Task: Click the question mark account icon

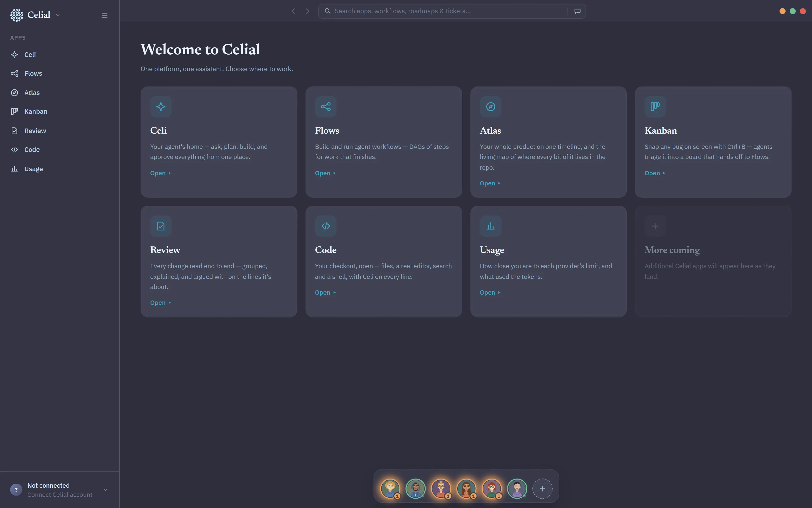Action: pos(16,490)
